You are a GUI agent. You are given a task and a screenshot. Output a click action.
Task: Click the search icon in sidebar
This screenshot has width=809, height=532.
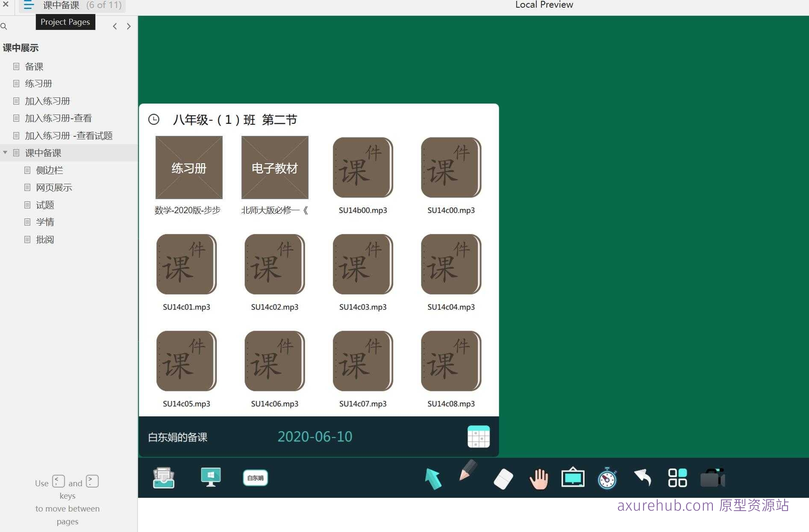[4, 26]
